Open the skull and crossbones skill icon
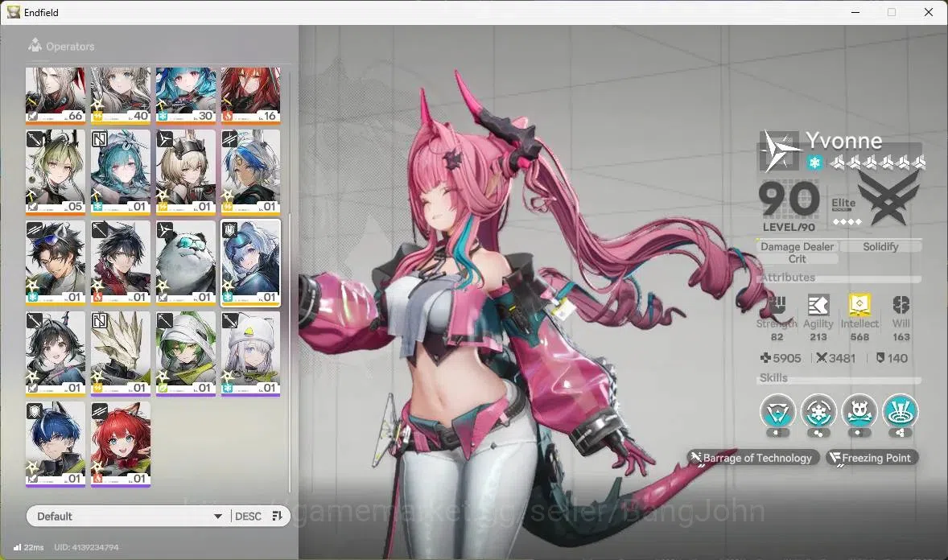 859,413
